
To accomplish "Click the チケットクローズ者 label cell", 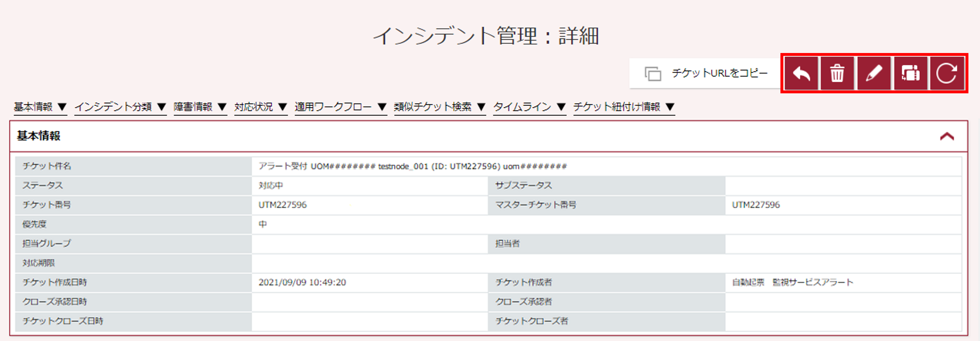I will click(x=606, y=321).
